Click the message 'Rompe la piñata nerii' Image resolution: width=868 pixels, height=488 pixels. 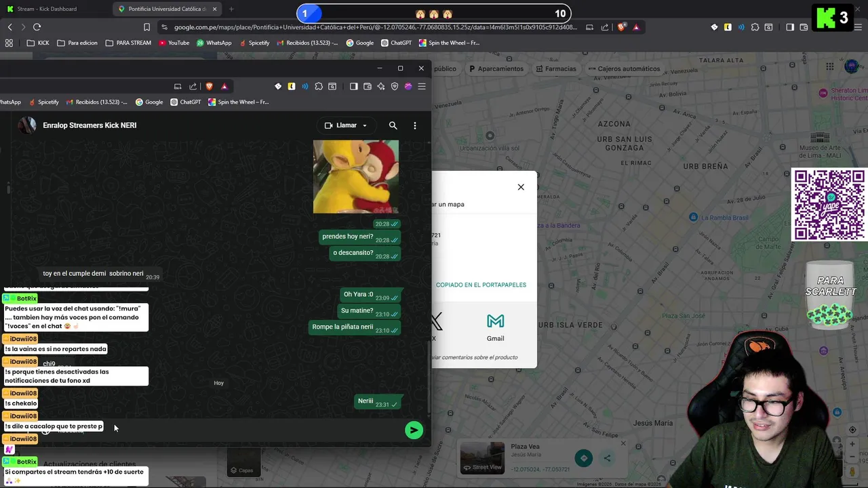355,327
